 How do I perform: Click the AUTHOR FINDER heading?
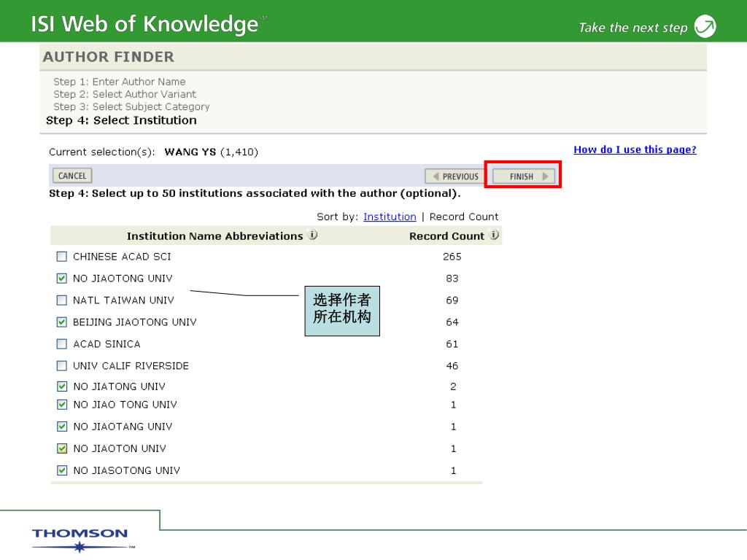[109, 57]
